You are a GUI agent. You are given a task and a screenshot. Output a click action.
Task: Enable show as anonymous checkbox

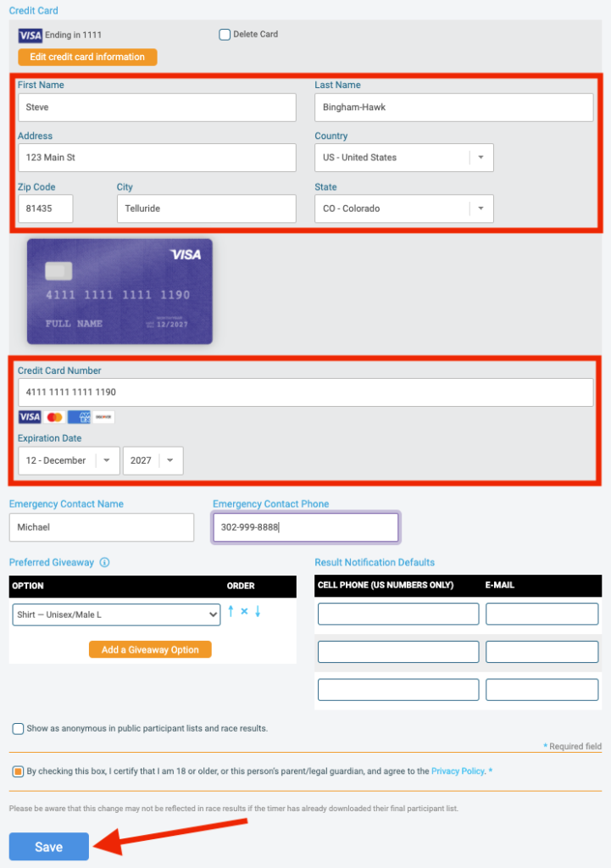19,728
